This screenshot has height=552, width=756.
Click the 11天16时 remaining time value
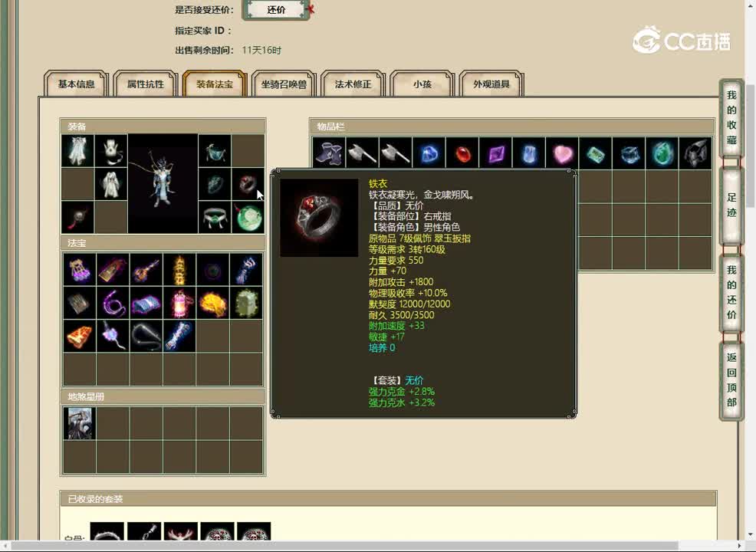click(x=261, y=50)
